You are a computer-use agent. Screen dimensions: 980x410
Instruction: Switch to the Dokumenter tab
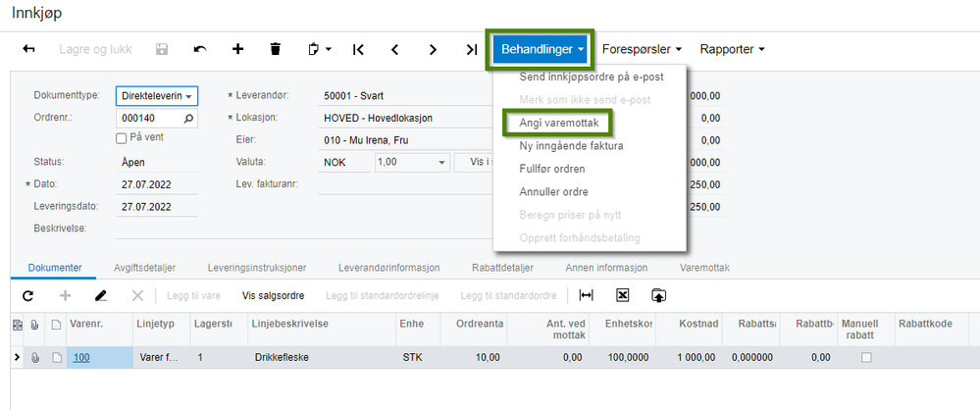(55, 268)
